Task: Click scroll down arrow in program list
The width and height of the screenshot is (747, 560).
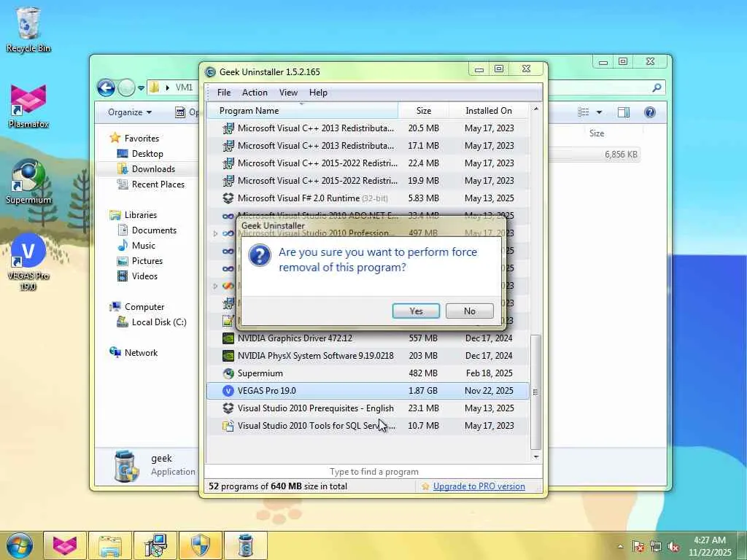Action: 536,456
